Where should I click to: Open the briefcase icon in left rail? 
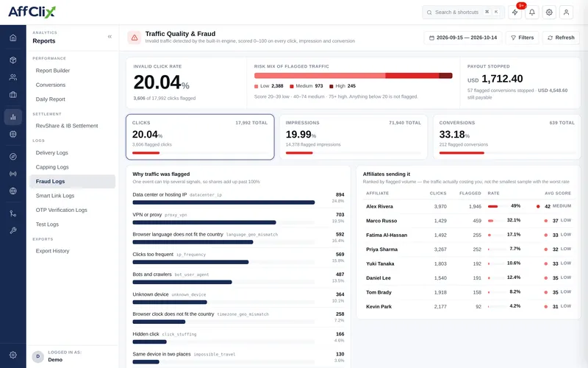(13, 95)
